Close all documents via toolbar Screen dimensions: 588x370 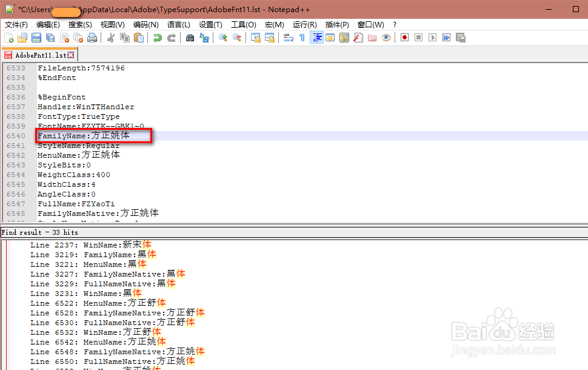pyautogui.click(x=78, y=38)
